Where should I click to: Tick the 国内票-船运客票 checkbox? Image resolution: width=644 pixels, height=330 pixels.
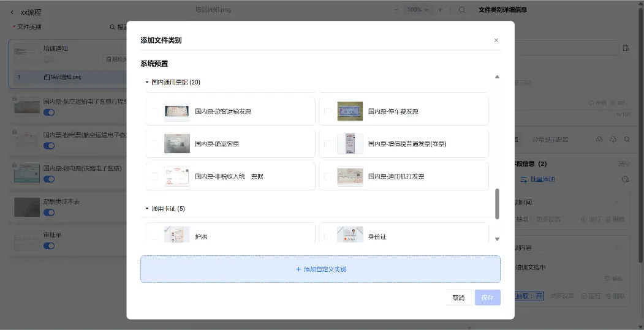click(x=155, y=144)
